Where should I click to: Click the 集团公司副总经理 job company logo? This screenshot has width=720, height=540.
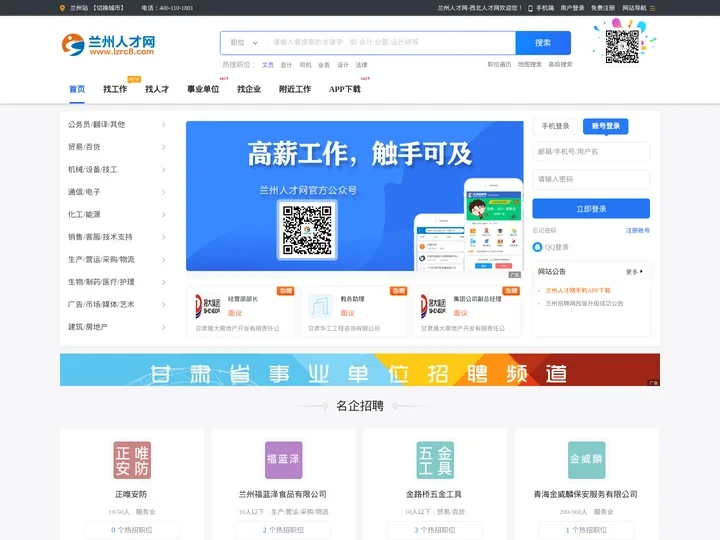[x=433, y=306]
